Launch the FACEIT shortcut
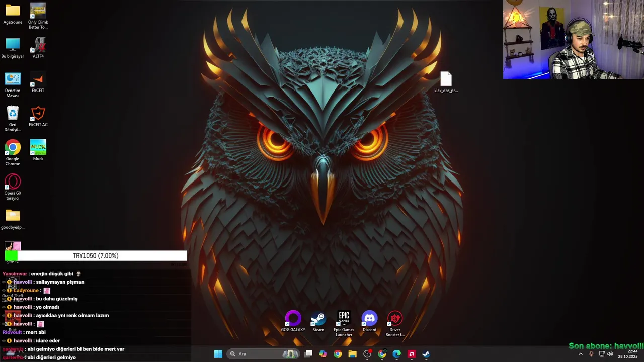 (38, 82)
